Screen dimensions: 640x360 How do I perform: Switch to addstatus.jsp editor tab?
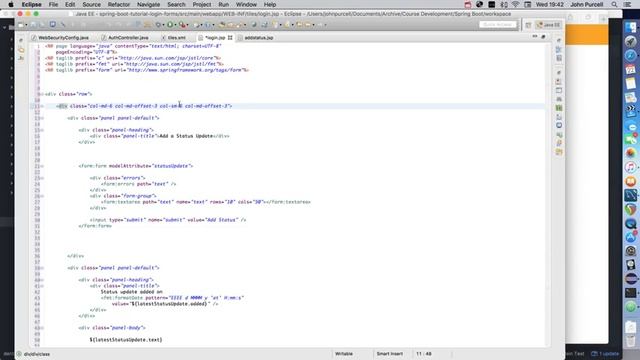[258, 38]
